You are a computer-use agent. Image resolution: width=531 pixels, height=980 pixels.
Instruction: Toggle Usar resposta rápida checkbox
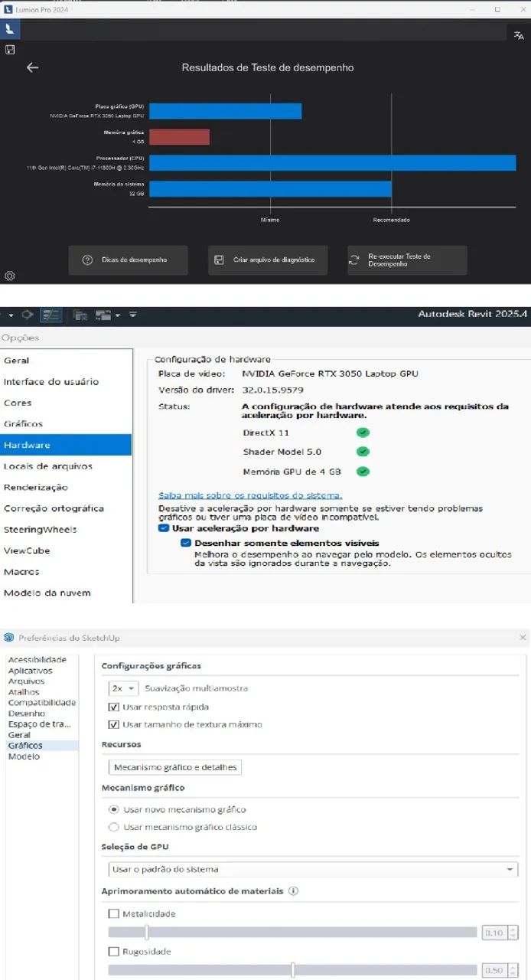pos(114,707)
